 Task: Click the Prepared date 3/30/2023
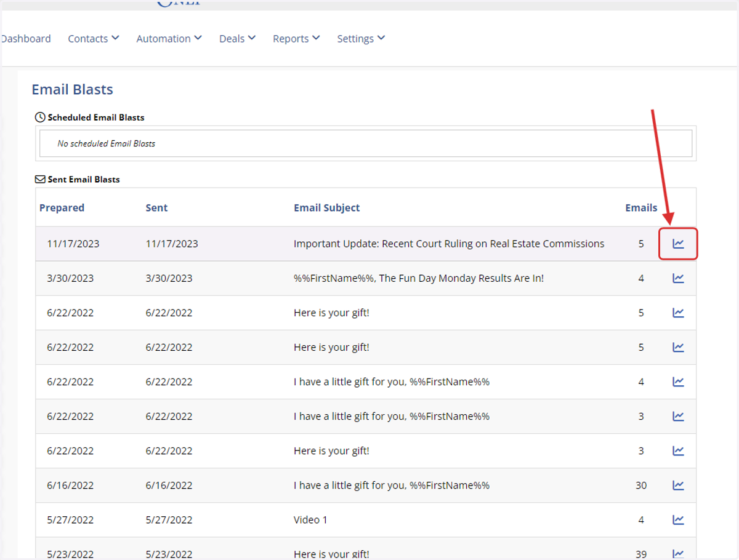click(70, 278)
